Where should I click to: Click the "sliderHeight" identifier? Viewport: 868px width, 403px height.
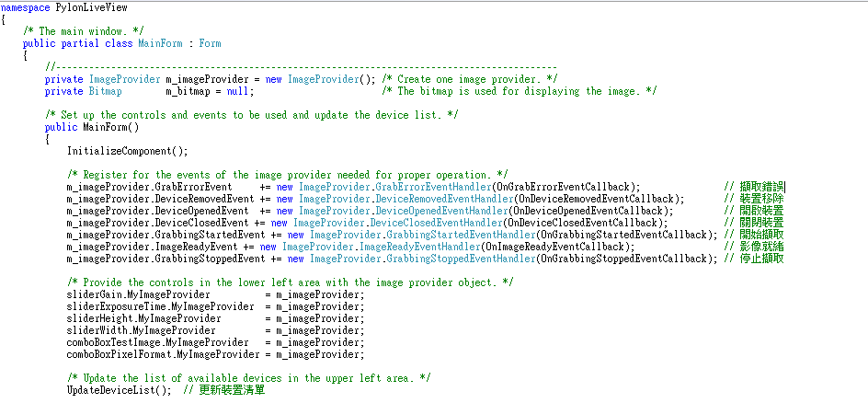point(99,318)
